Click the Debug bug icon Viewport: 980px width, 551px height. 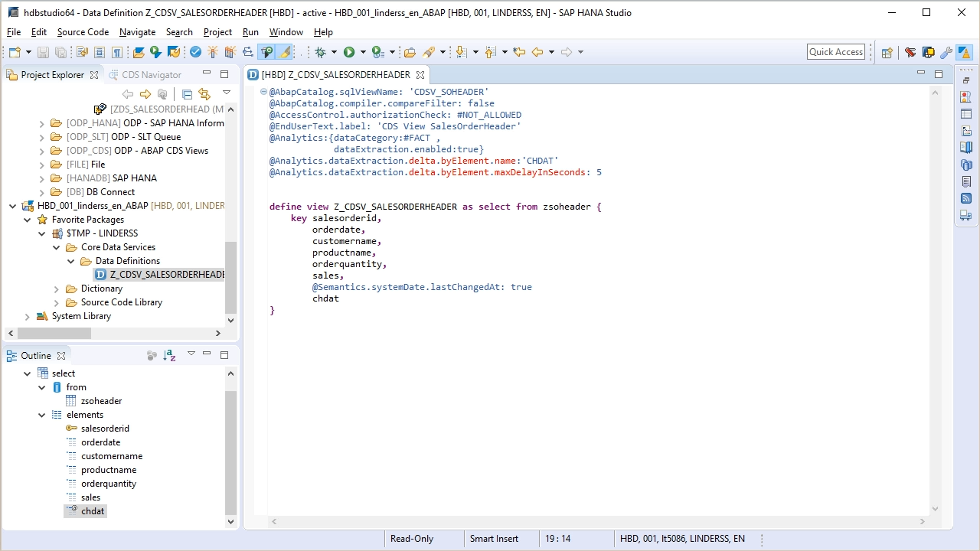321,52
